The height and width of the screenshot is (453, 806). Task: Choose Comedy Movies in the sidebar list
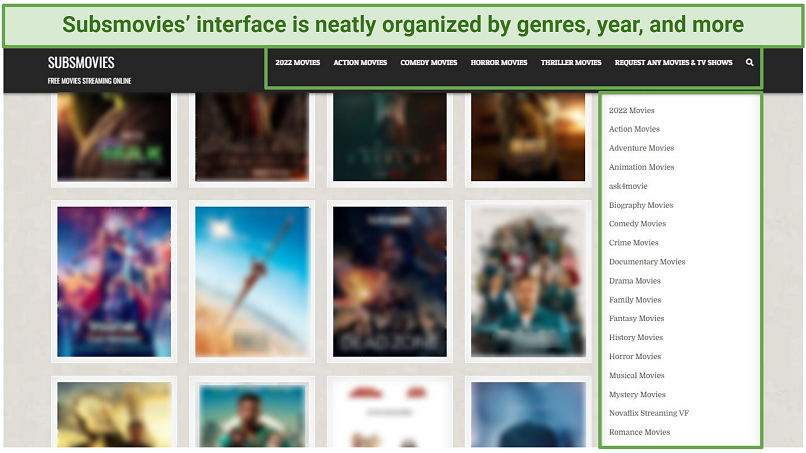(637, 224)
